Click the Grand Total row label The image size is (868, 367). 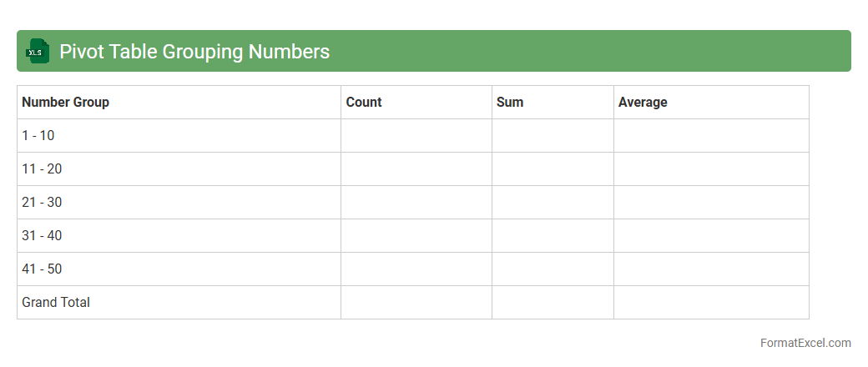(x=56, y=302)
